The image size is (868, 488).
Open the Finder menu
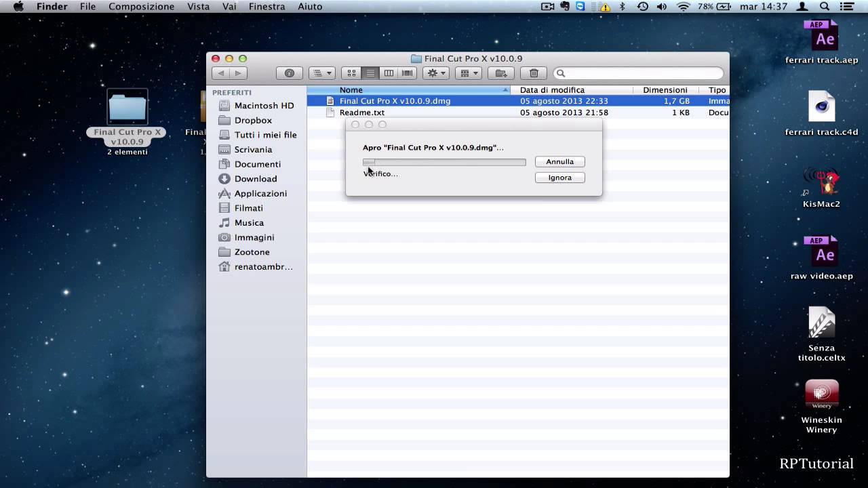click(x=52, y=7)
